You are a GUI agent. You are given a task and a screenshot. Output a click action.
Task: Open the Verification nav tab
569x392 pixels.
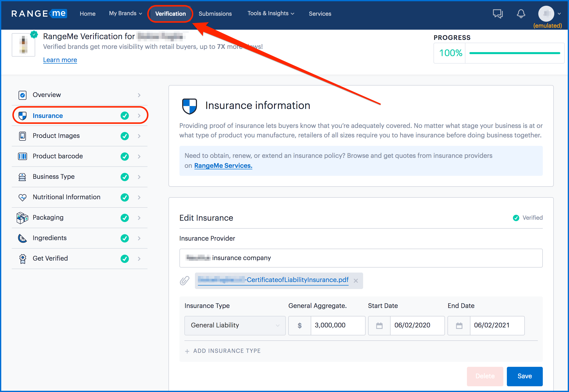coord(170,14)
